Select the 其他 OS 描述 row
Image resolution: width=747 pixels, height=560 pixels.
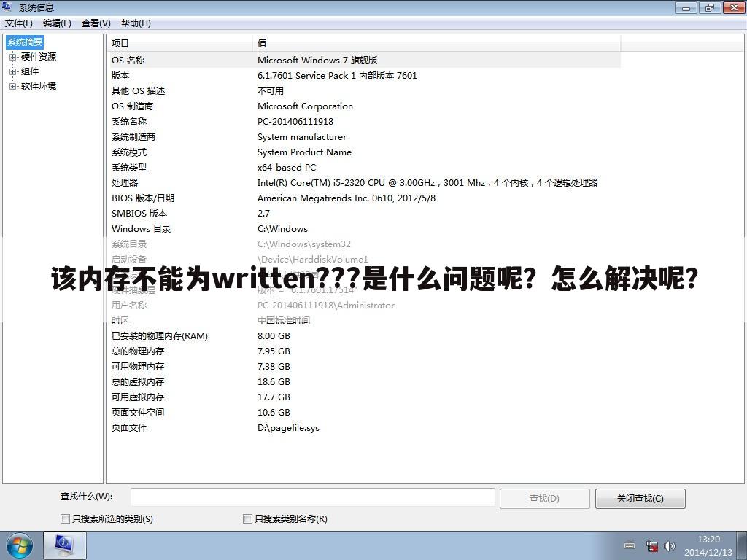[364, 90]
